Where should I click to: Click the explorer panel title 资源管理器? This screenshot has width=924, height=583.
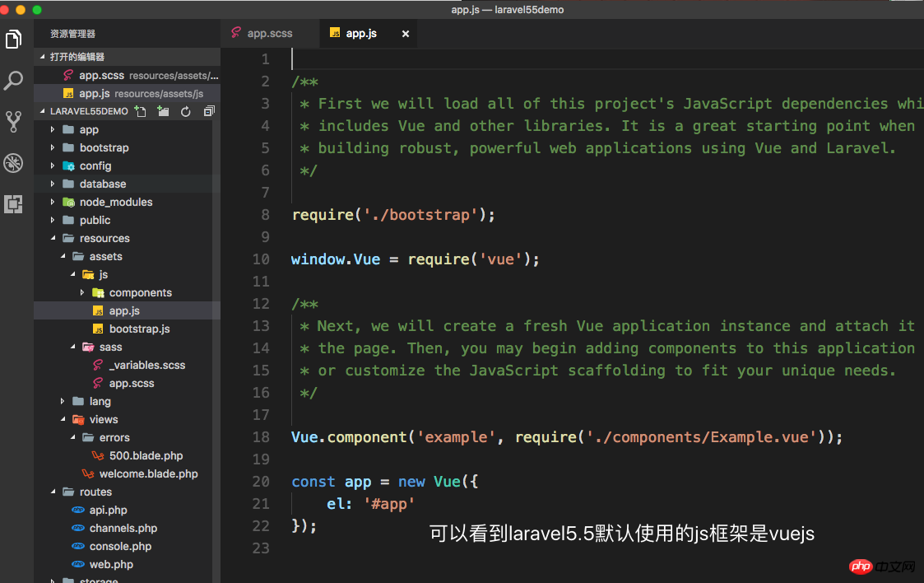[x=72, y=34]
